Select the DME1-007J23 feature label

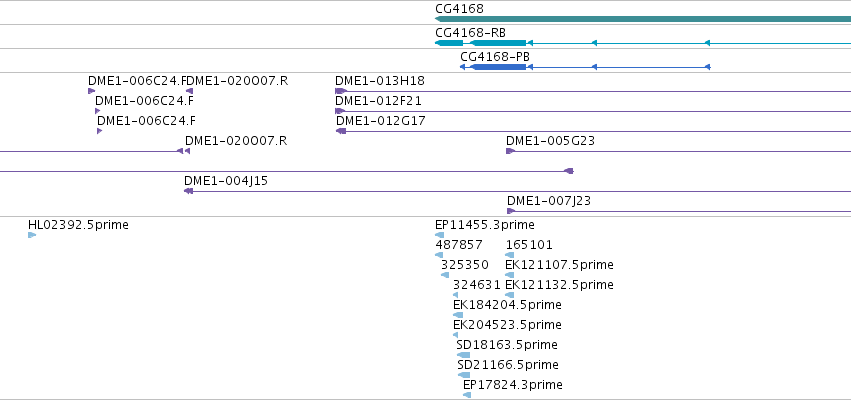coord(549,201)
